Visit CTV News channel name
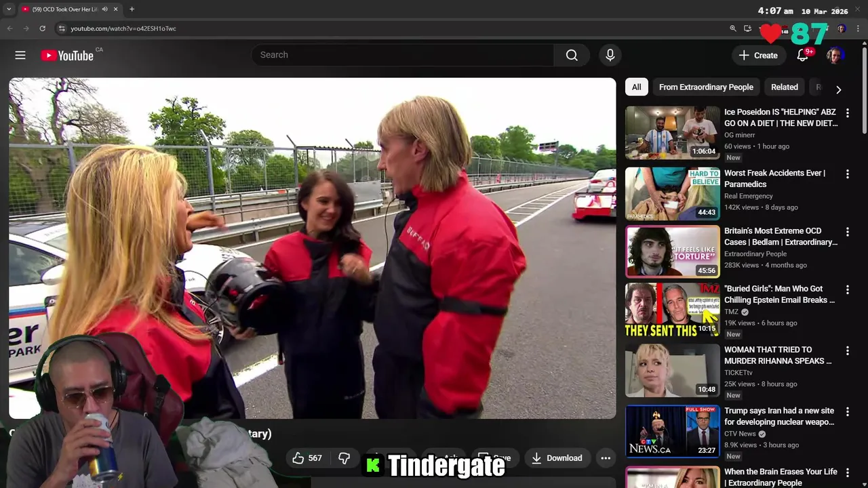The height and width of the screenshot is (488, 868). (740, 434)
